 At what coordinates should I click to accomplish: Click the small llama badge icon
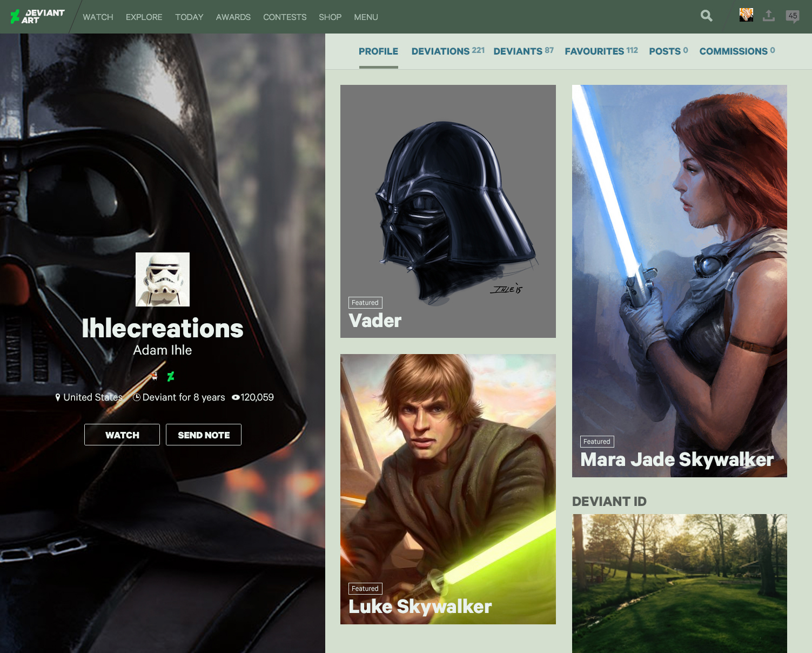155,376
